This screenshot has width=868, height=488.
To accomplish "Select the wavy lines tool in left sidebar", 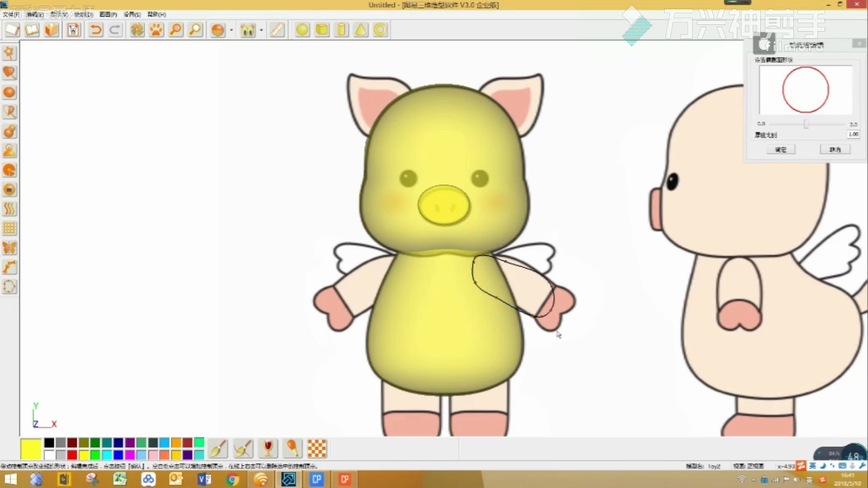I will click(9, 209).
